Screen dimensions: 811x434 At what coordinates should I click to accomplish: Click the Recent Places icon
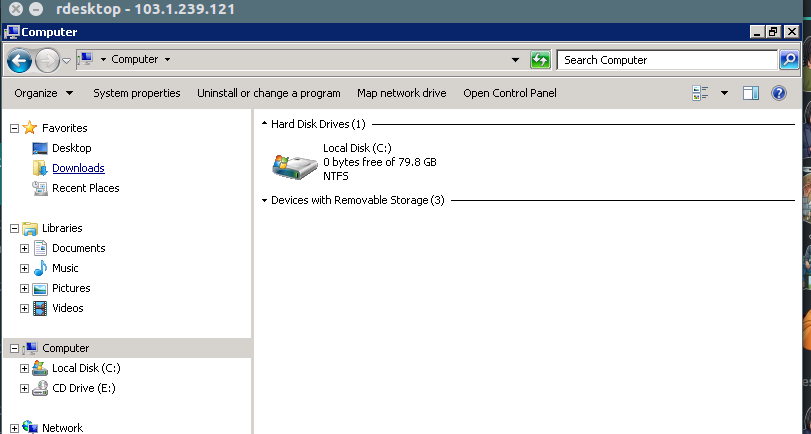(x=40, y=188)
